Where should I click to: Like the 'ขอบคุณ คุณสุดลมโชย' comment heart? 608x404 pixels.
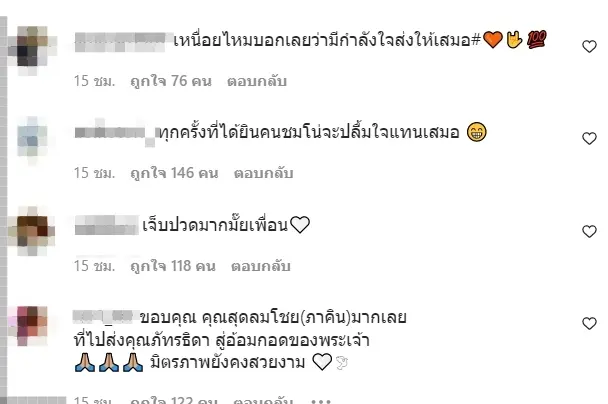(x=589, y=323)
